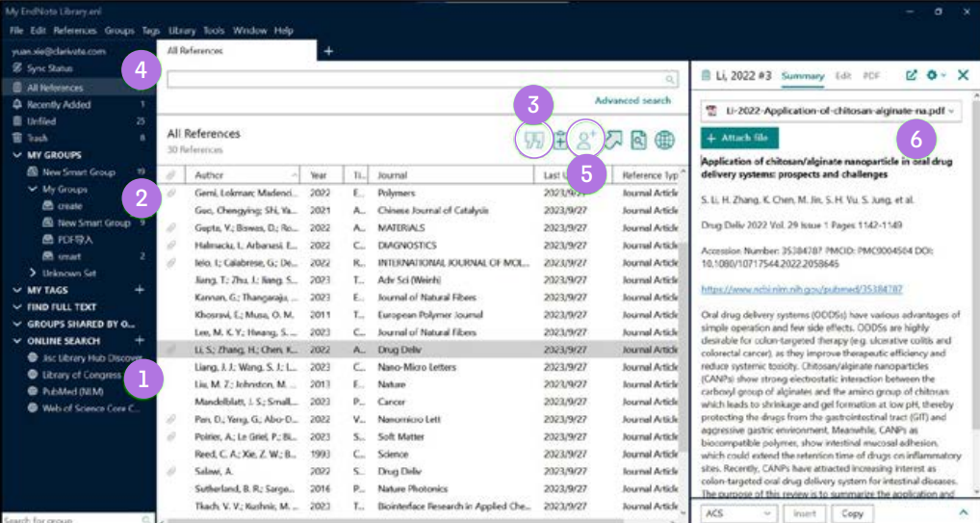The image size is (980, 523).
Task: Add a new tag with plus icon
Action: coord(140,289)
